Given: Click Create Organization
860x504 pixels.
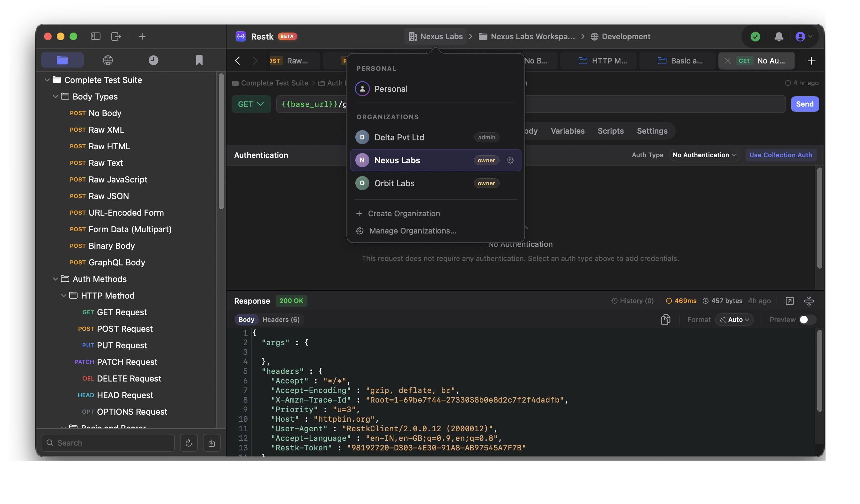Looking at the screenshot, I should [x=398, y=213].
